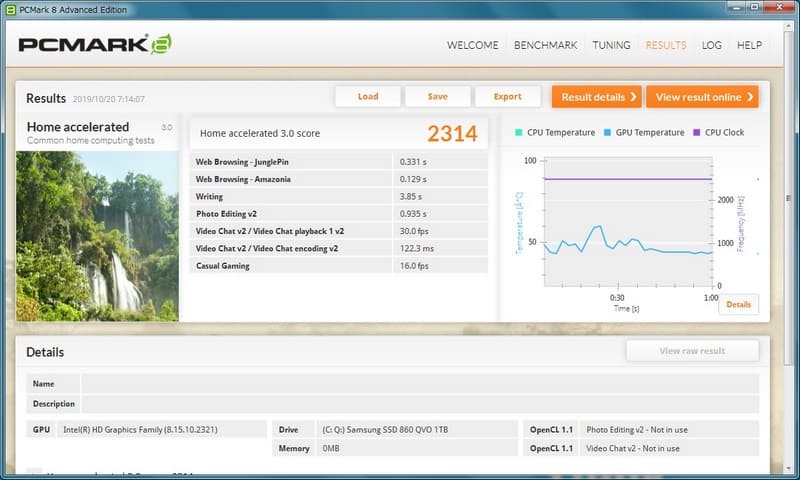This screenshot has width=800, height=480.
Task: Click the PCMark 8 title bar icon
Action: (x=10, y=10)
